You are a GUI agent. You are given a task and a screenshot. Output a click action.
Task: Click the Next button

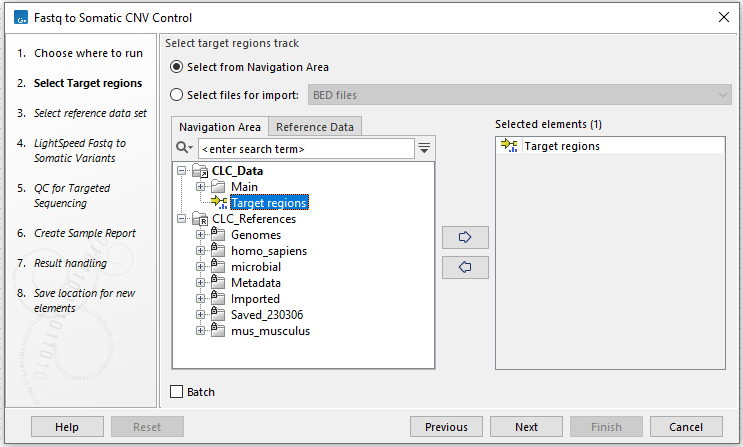coord(526,427)
